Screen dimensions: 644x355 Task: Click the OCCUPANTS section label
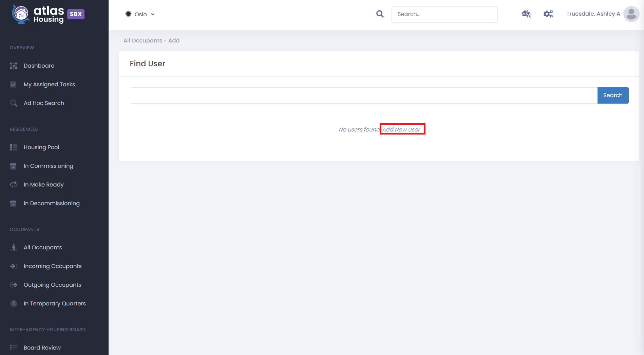24,229
